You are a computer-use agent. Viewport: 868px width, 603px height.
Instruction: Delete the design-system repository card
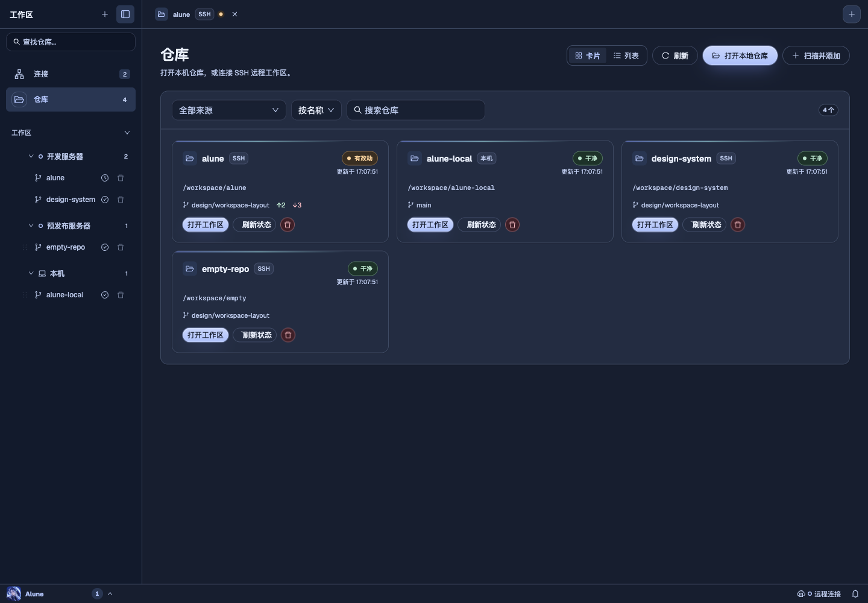pos(738,225)
